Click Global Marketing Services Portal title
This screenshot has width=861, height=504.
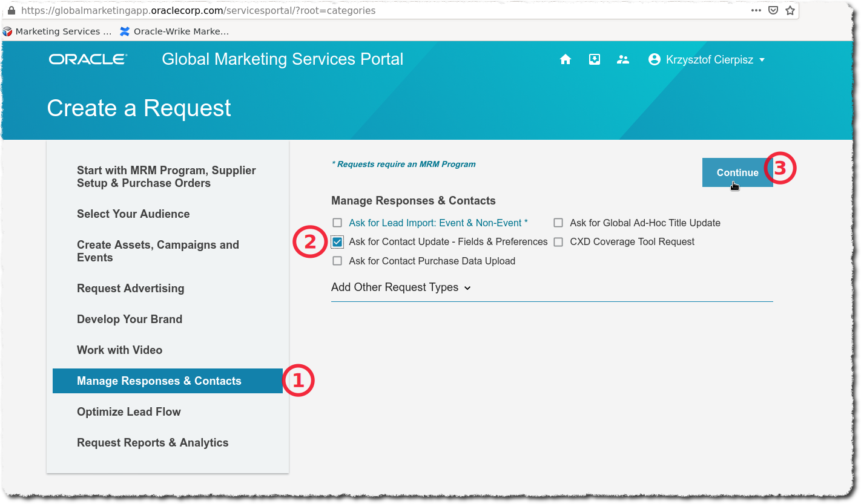pos(283,59)
